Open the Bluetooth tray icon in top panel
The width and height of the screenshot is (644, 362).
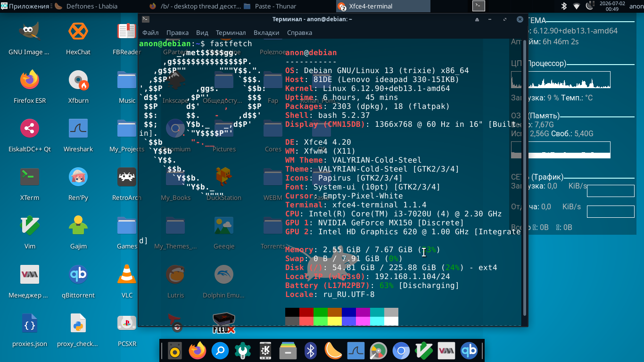(x=564, y=6)
